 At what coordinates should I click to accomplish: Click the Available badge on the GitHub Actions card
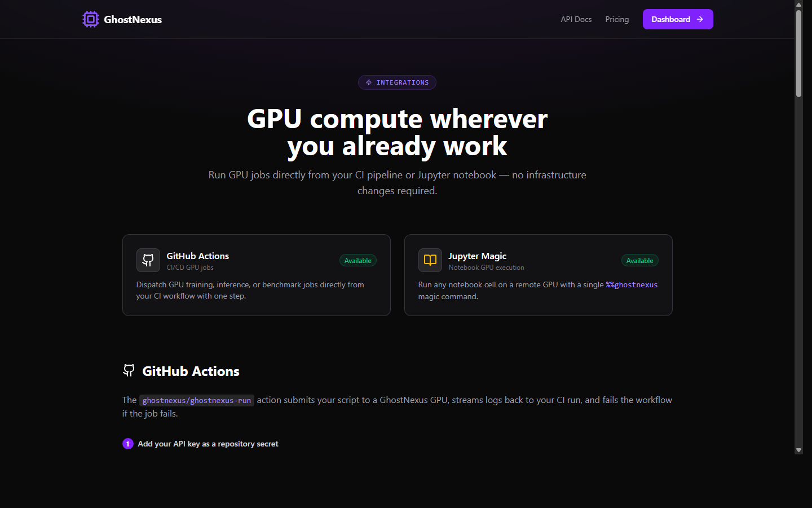[358, 260]
